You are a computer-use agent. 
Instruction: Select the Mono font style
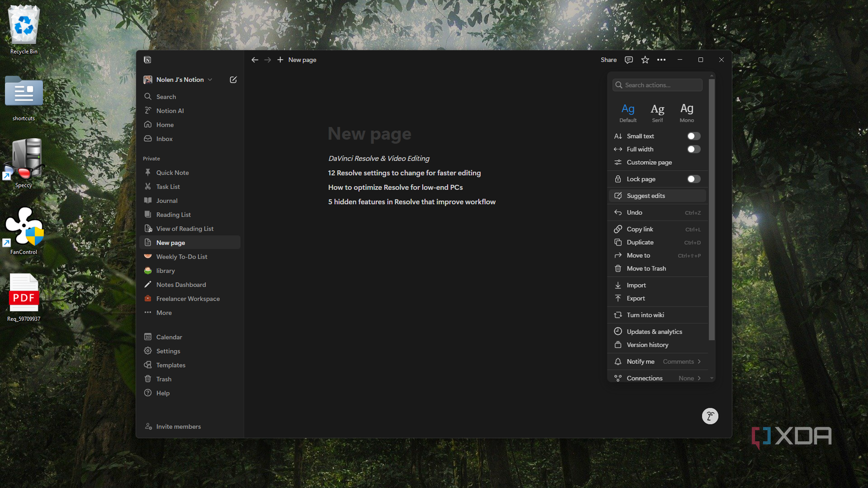click(x=687, y=112)
